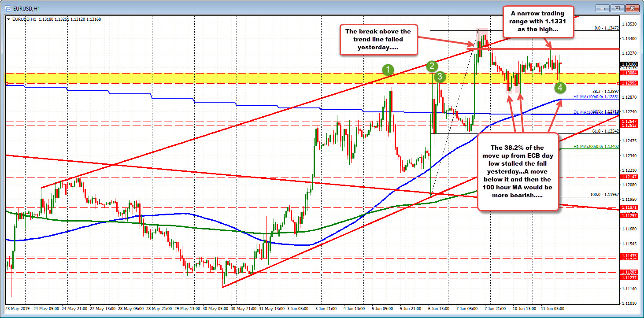Click the red price label 1.11435

tap(629, 256)
